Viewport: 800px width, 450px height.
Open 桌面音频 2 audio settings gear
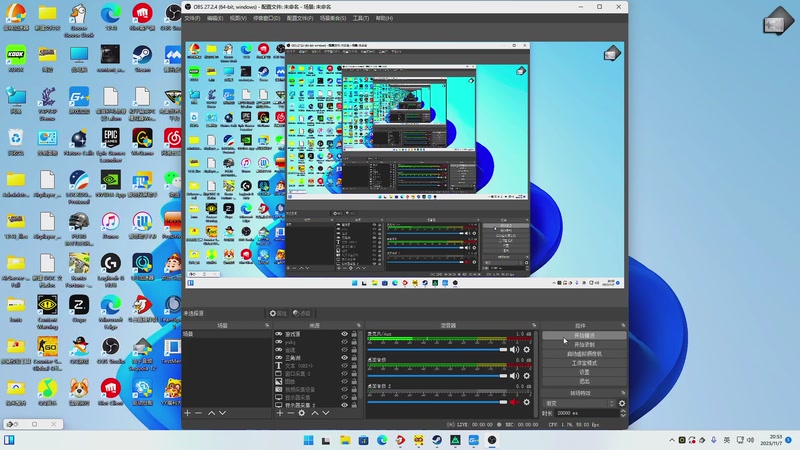point(527,402)
